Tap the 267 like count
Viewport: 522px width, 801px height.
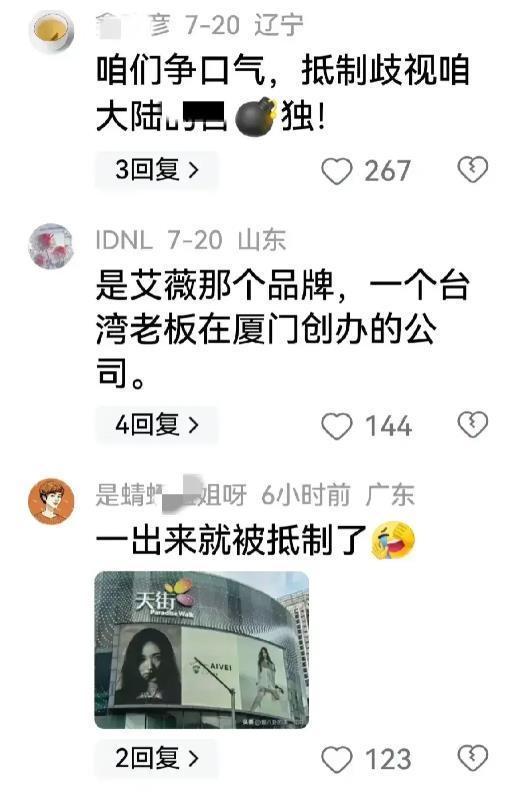(x=388, y=171)
